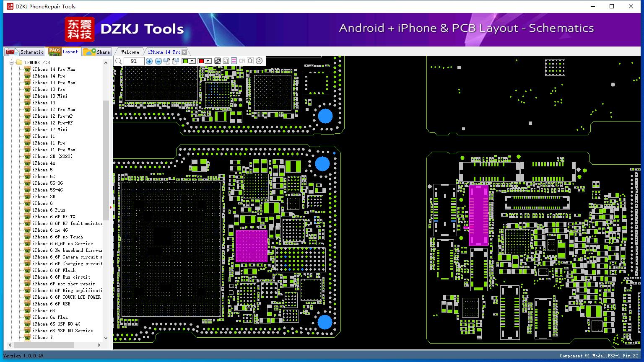The width and height of the screenshot is (644, 362).
Task: Click the red color swatch
Action: (201, 61)
